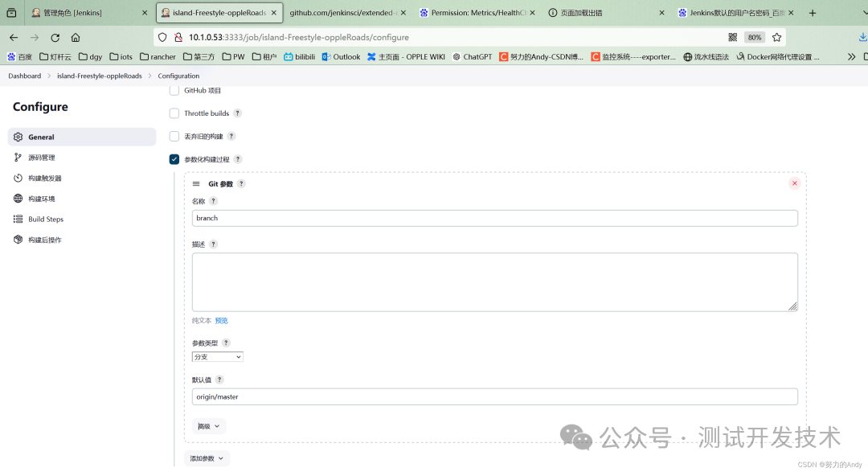Grab the Git parameter drag handle icon
Image resolution: width=868 pixels, height=472 pixels.
click(x=196, y=184)
